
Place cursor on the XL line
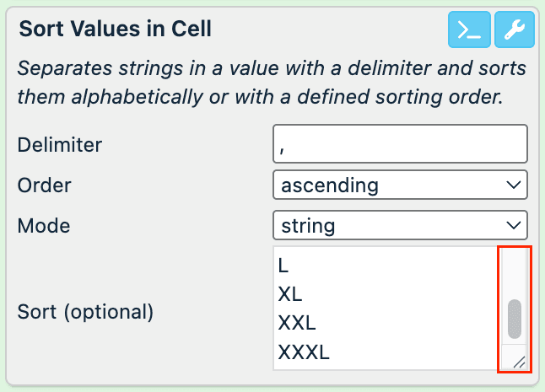pos(290,294)
